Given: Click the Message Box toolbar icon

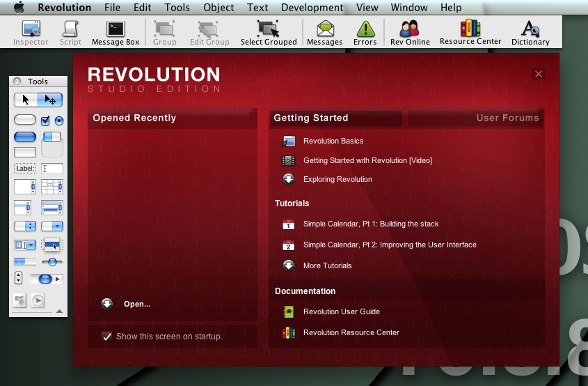Looking at the screenshot, I should click(116, 32).
